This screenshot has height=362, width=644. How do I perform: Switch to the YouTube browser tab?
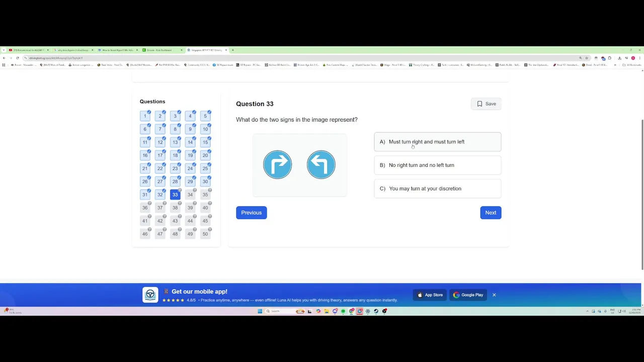coord(28,50)
